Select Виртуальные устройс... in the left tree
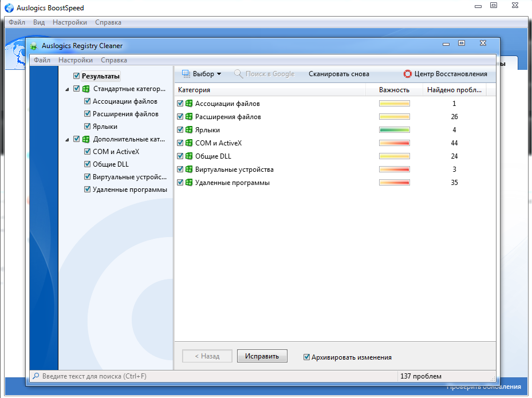This screenshot has width=532, height=398. click(129, 177)
